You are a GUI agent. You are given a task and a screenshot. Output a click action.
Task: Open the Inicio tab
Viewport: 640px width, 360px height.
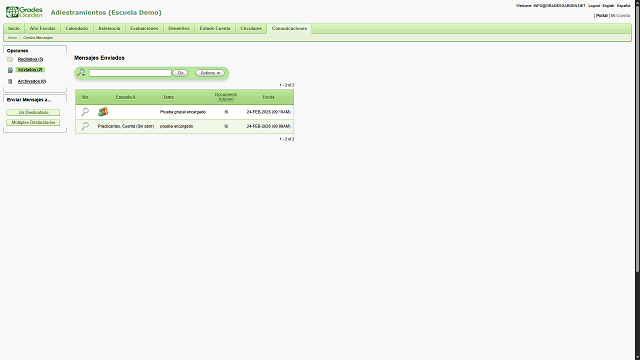(x=14, y=28)
